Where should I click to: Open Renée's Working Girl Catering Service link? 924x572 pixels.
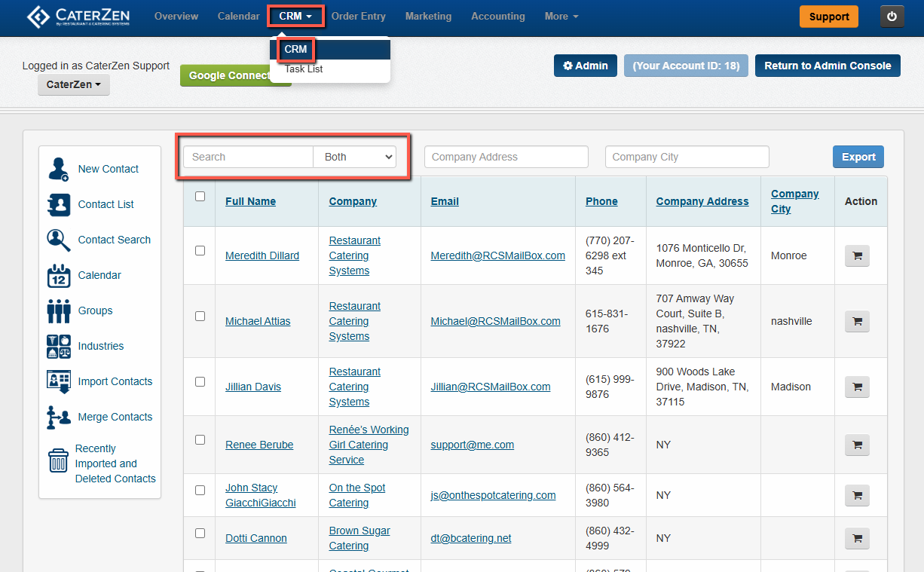click(x=369, y=445)
